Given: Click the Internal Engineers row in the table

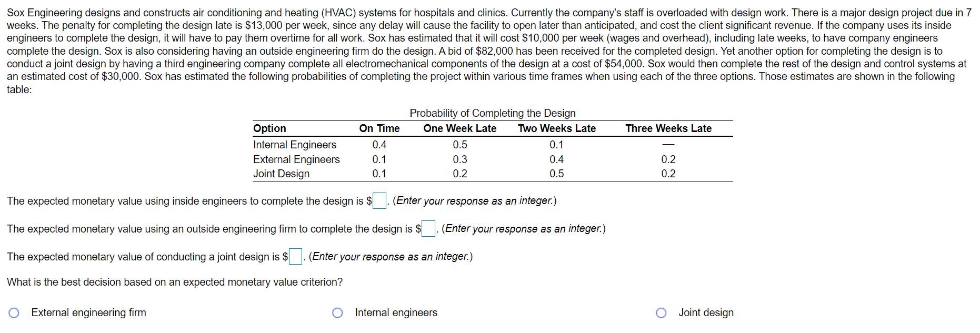Looking at the screenshot, I should tap(295, 145).
